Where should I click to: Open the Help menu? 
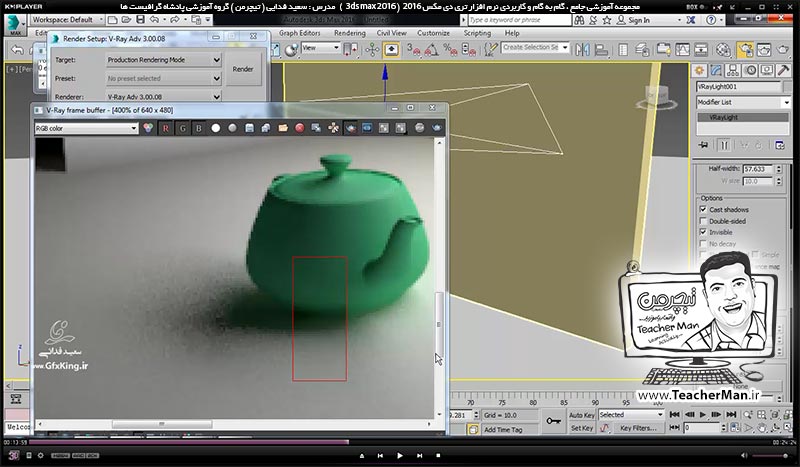coord(512,33)
